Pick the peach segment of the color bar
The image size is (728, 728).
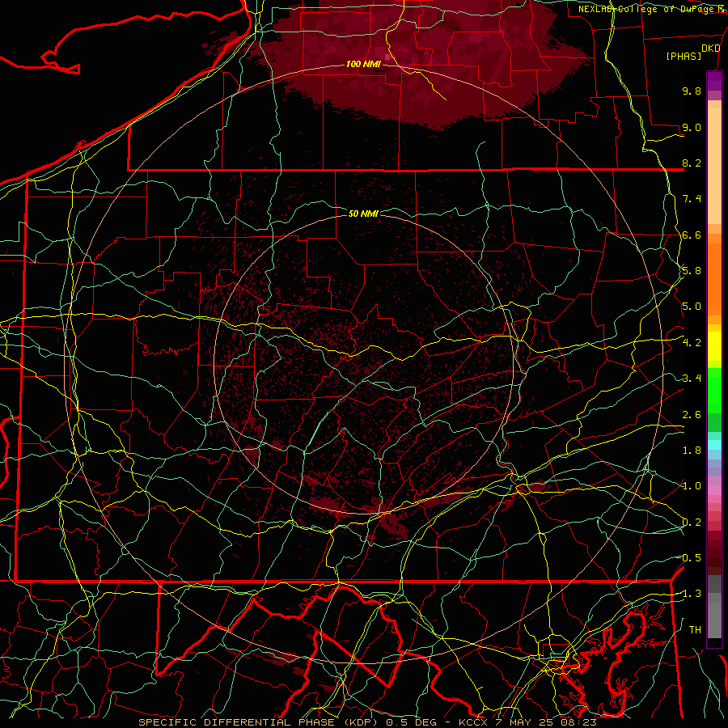pyautogui.click(x=714, y=167)
